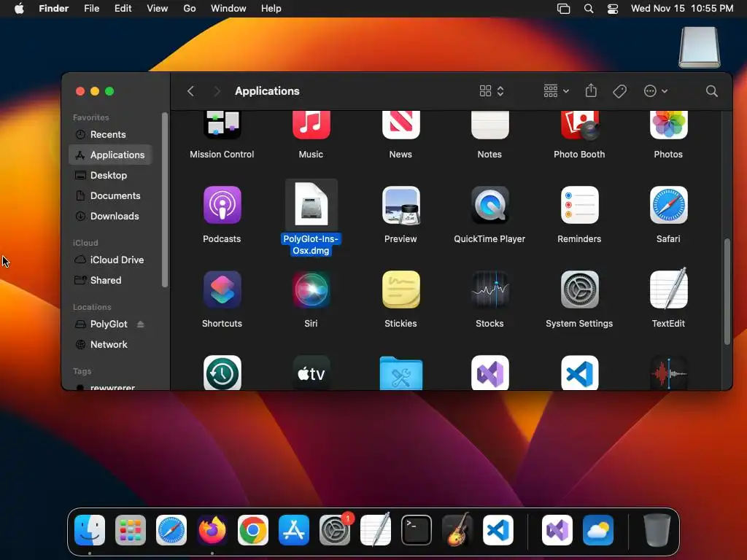This screenshot has width=747, height=560.
Task: Open Trash from the Dock
Action: click(657, 529)
